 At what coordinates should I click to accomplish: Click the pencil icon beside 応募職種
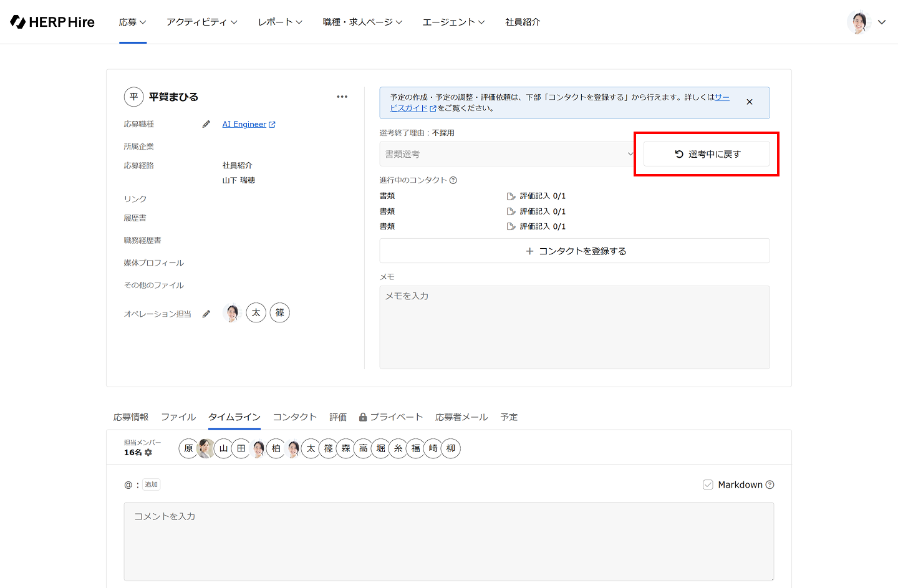click(206, 124)
